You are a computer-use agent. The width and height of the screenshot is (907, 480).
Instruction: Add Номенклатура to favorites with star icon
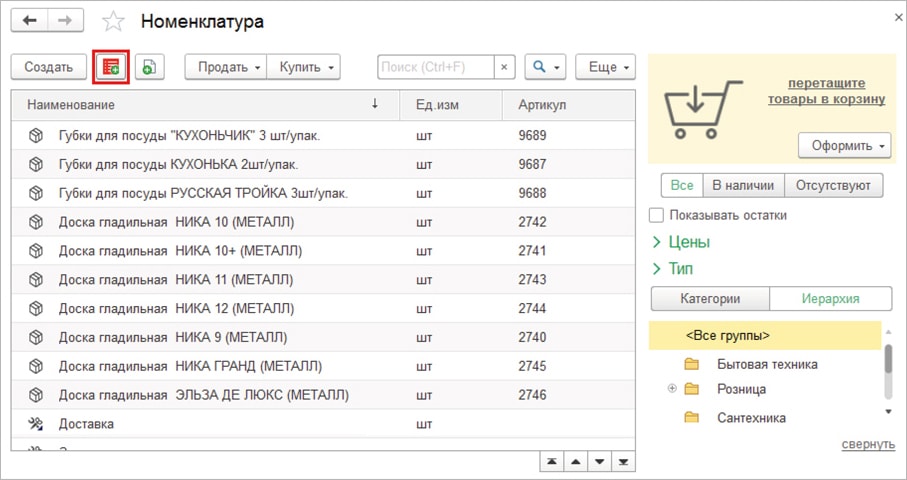tap(114, 22)
